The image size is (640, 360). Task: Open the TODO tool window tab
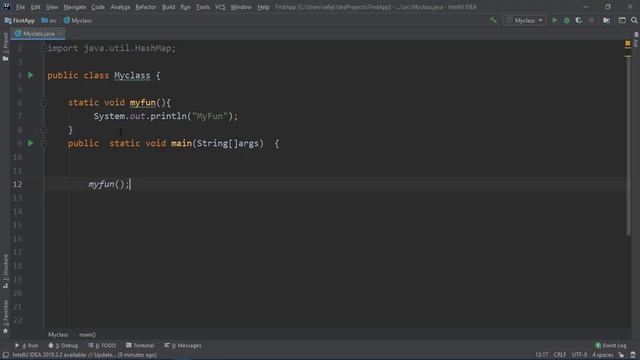tap(102, 346)
